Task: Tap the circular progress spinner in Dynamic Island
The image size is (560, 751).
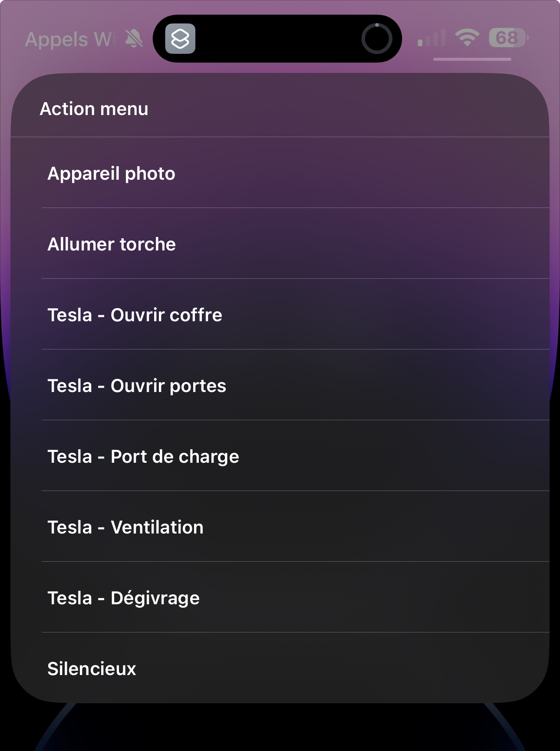Action: point(377,39)
